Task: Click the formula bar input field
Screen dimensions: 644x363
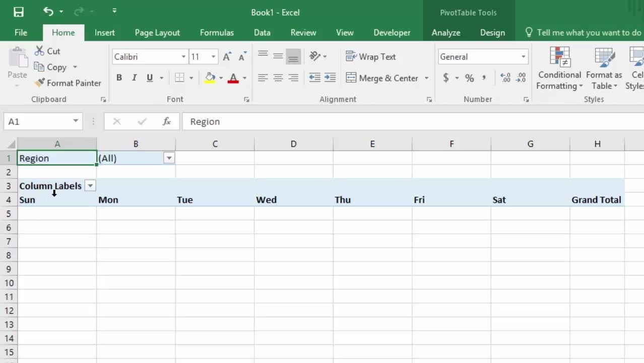Action: click(x=302, y=121)
